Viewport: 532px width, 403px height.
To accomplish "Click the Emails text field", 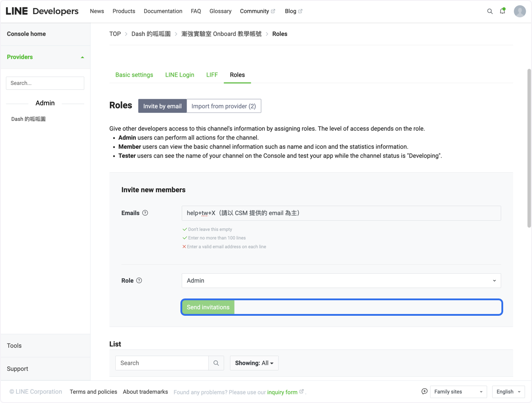I will (x=341, y=213).
